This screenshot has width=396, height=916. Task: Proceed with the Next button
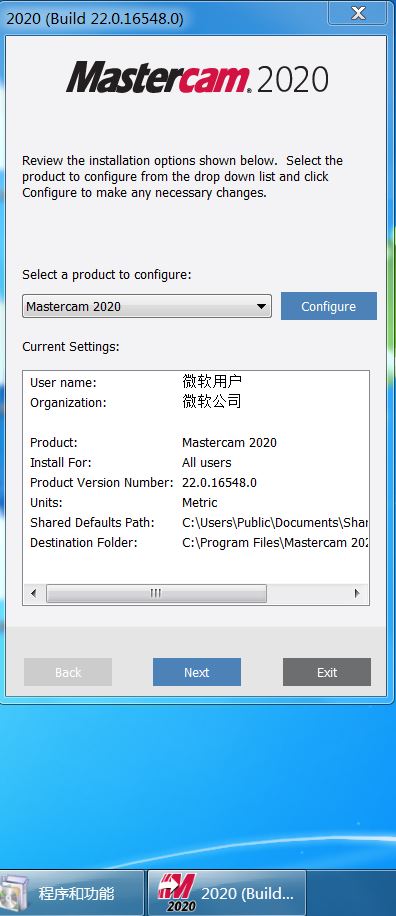[x=197, y=672]
